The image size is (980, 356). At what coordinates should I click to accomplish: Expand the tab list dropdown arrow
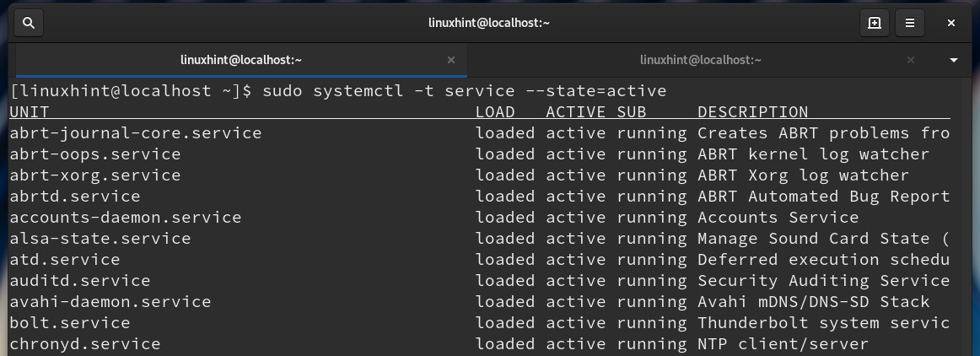pyautogui.click(x=954, y=60)
